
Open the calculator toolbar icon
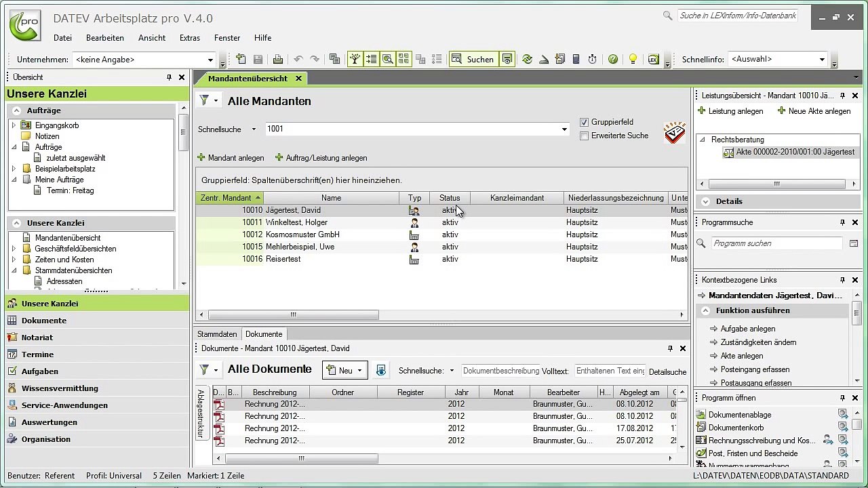coord(576,60)
